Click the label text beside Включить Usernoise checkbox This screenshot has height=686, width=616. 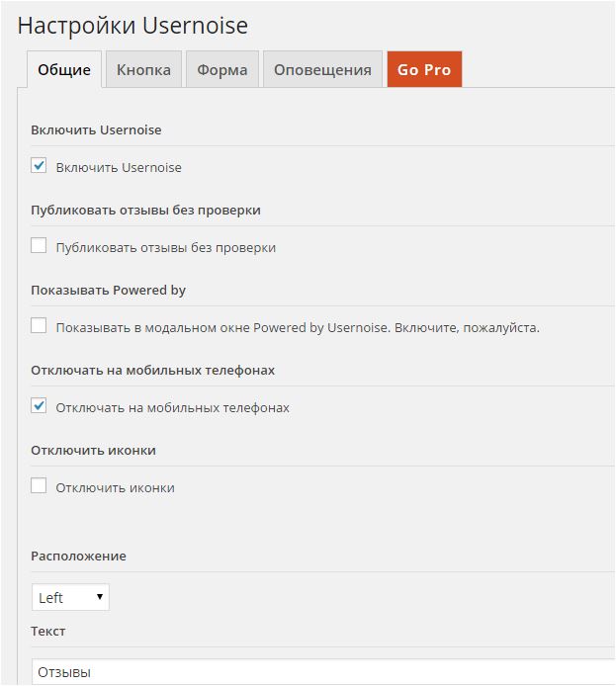pyautogui.click(x=119, y=168)
